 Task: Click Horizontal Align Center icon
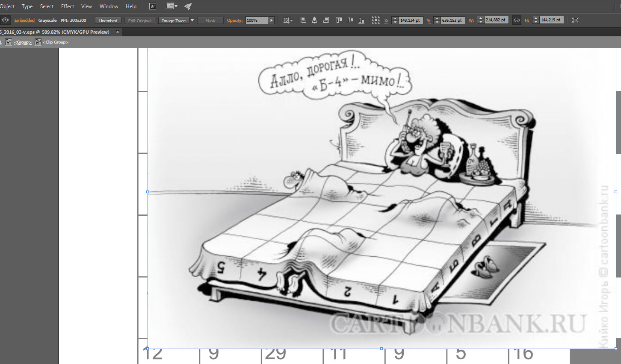click(314, 20)
